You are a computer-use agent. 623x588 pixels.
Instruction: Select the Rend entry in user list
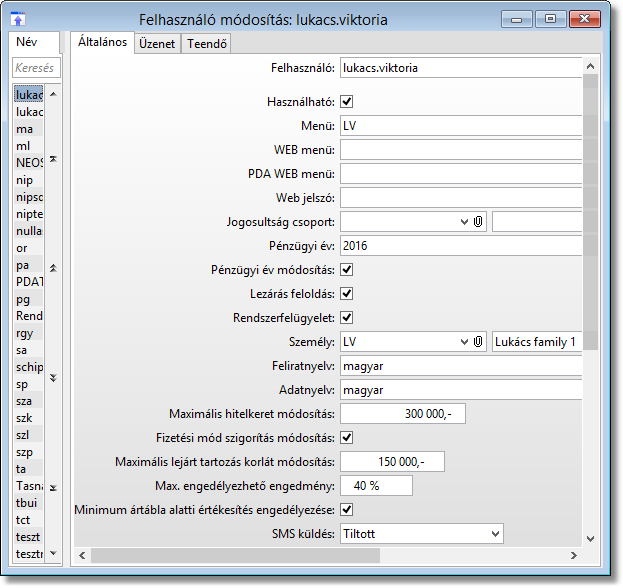pyautogui.click(x=30, y=316)
